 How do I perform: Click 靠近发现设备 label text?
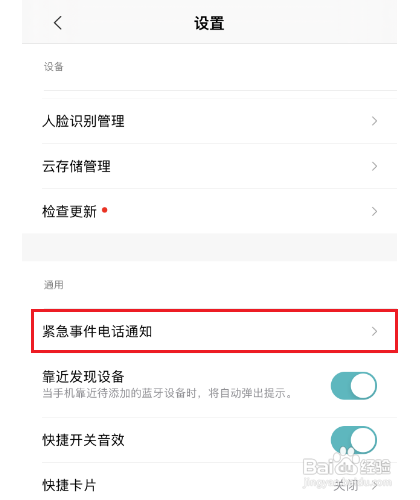pyautogui.click(x=83, y=377)
